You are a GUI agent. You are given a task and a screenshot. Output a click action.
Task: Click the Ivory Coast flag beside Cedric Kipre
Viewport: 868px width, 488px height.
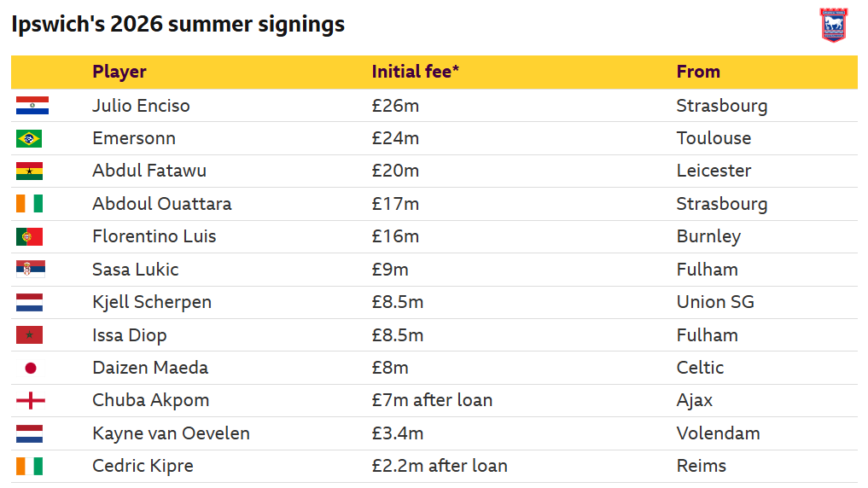29,466
